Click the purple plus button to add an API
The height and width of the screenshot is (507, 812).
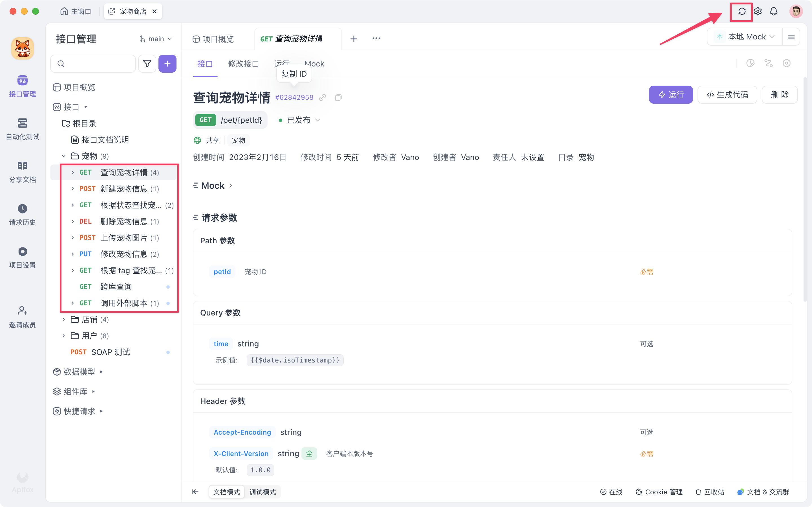[x=167, y=63]
